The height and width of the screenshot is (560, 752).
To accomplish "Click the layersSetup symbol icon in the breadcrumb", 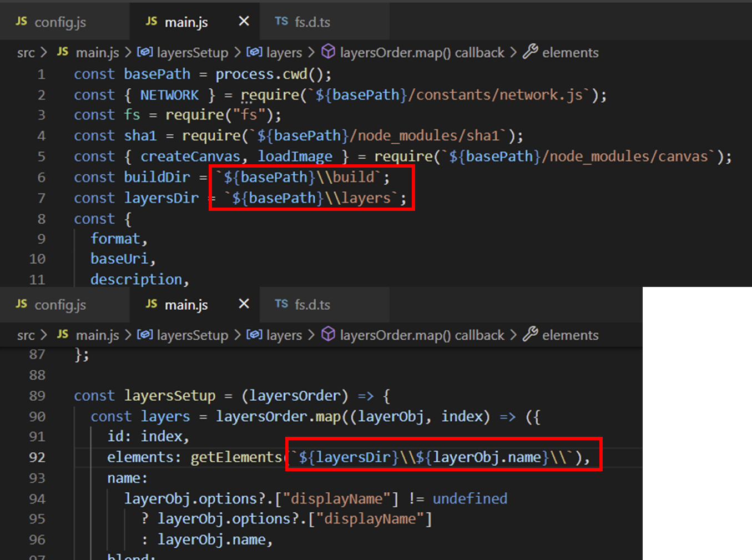I will (x=144, y=52).
